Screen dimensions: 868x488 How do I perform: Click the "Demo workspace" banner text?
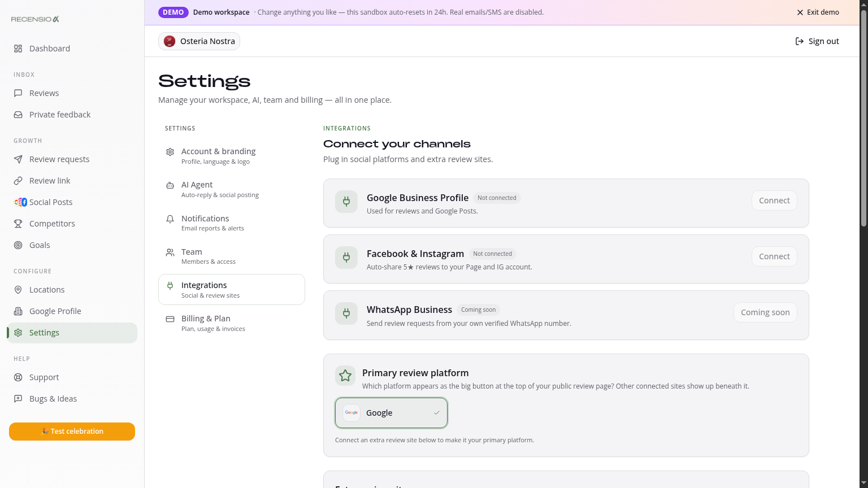point(221,12)
